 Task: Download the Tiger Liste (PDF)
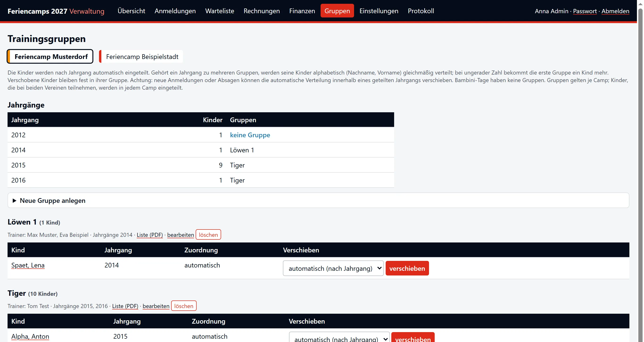coord(125,306)
